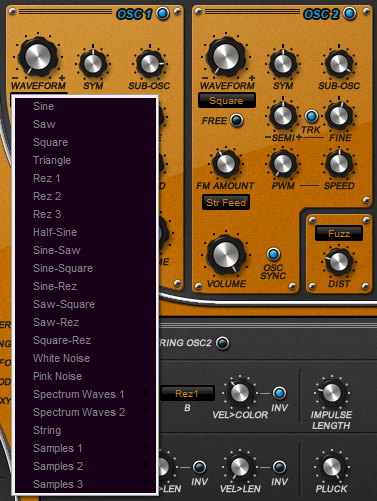Viewport: 377px width, 501px height.
Task: Click the PWM knob
Action: 283,164
